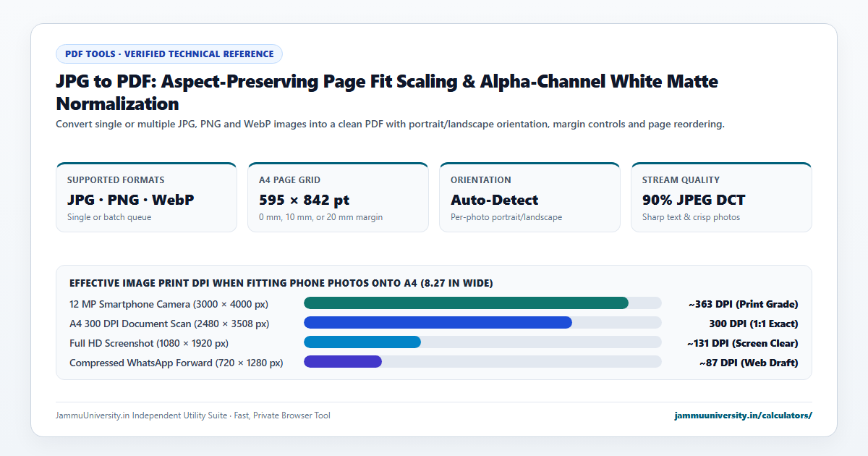Click the ~363 DPI (Print Grade) value
Image resolution: width=868 pixels, height=456 pixels.
743,304
